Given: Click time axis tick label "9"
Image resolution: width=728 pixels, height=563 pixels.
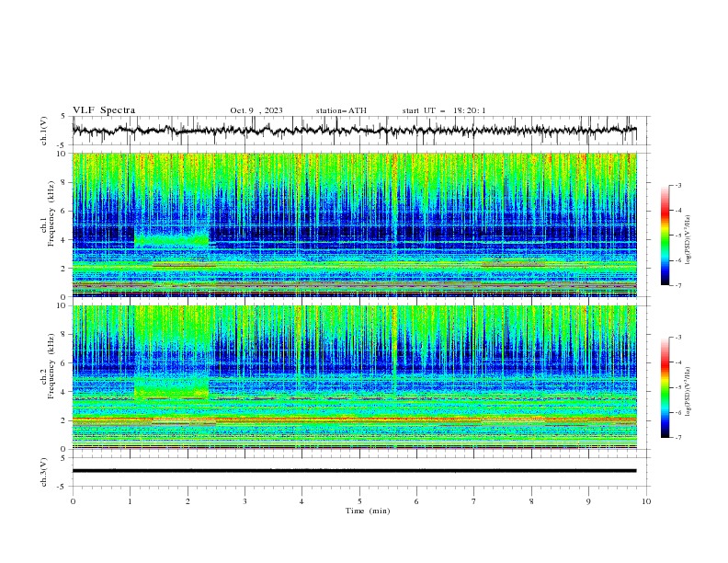Looking at the screenshot, I should pos(588,501).
